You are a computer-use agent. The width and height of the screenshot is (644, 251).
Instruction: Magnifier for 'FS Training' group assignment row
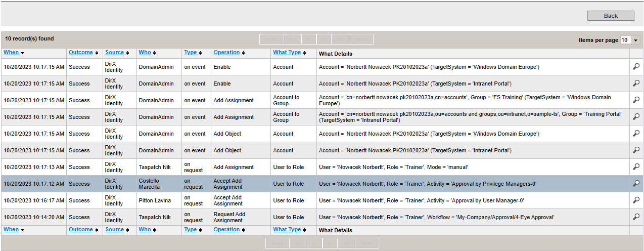click(x=636, y=100)
